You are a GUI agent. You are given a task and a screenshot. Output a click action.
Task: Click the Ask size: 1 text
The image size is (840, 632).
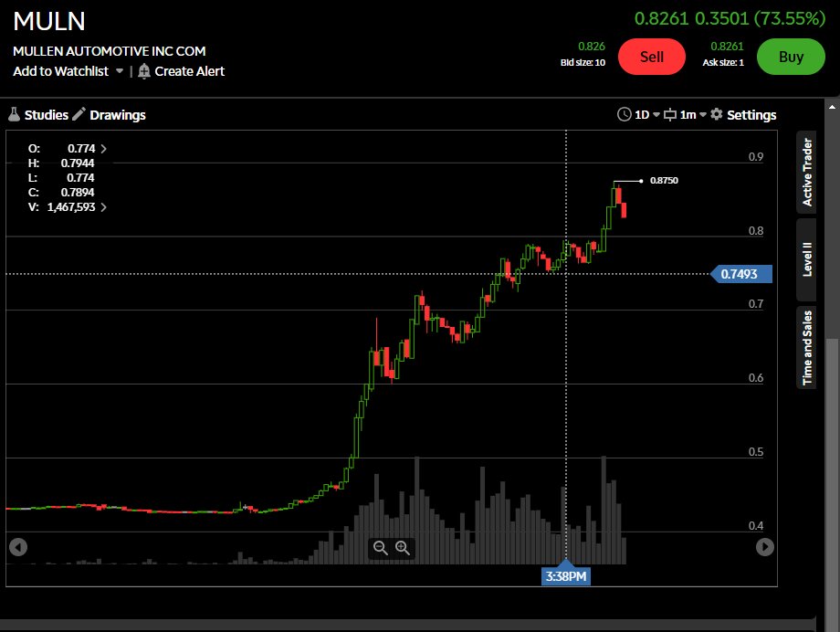tap(723, 63)
